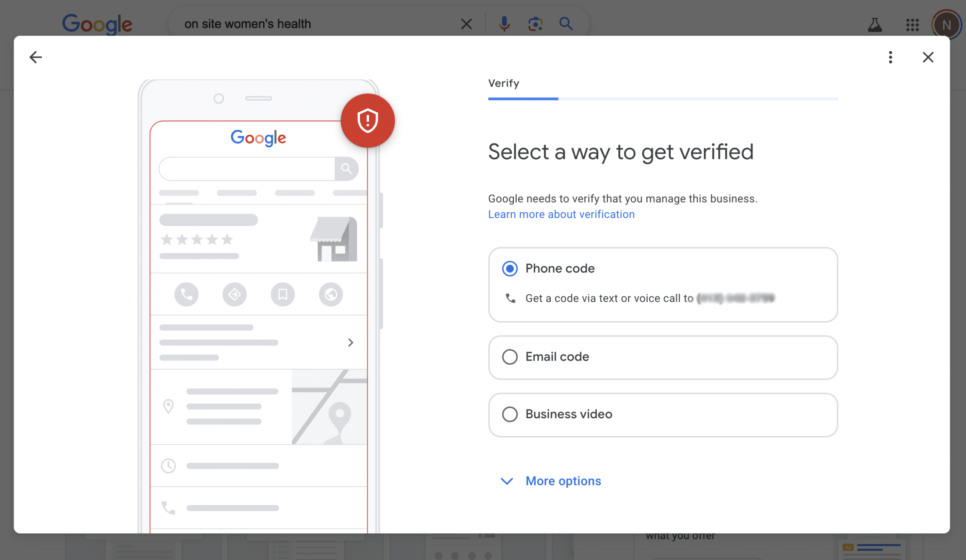Start voice search with microphone icon
966x560 pixels.
pos(504,24)
